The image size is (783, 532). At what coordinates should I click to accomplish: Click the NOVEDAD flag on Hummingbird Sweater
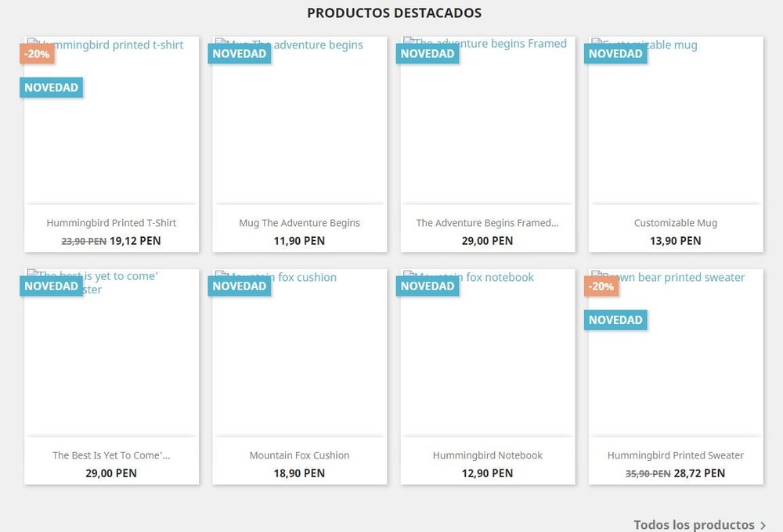tap(615, 320)
